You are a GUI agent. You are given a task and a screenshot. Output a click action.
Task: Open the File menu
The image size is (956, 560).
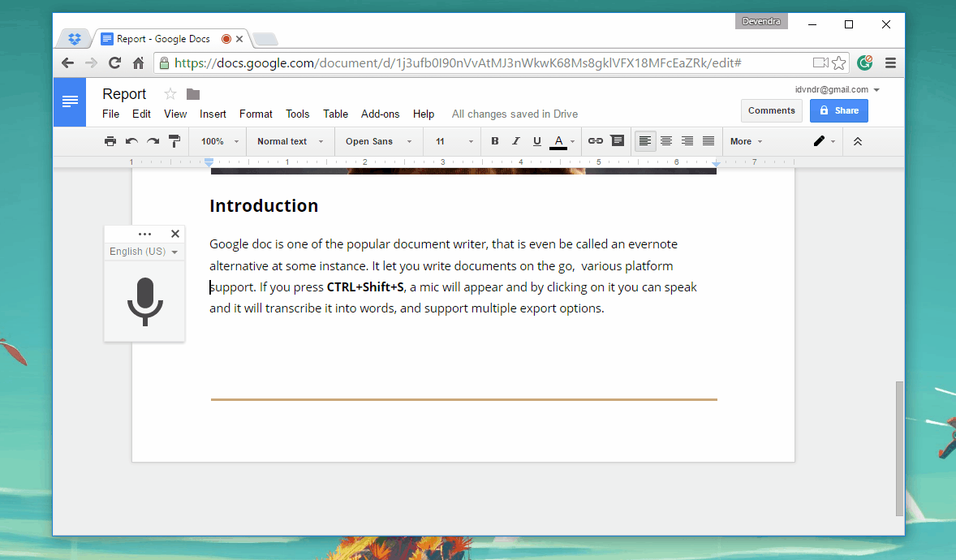tap(110, 114)
